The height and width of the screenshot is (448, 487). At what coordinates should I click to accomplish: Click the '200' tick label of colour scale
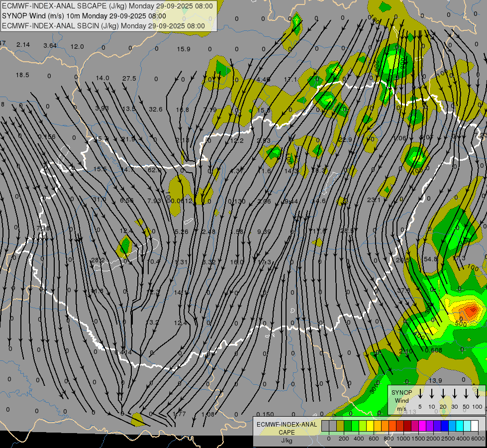click(x=344, y=439)
